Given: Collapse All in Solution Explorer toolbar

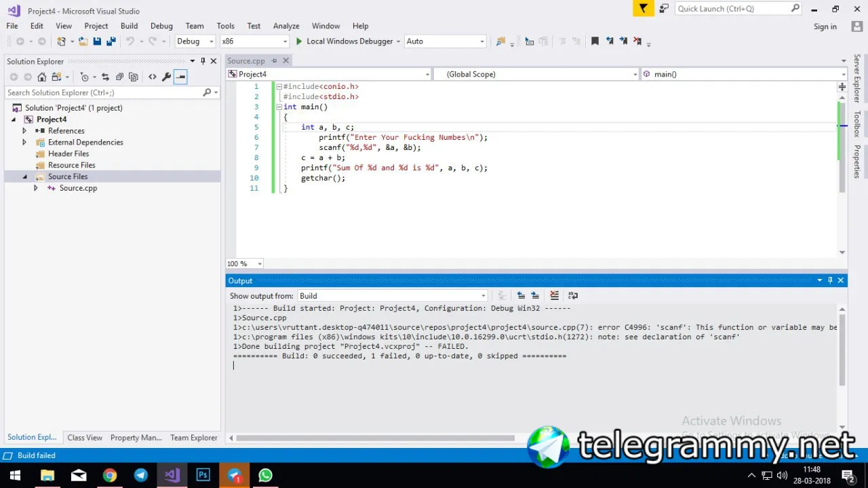Looking at the screenshot, I should [119, 77].
